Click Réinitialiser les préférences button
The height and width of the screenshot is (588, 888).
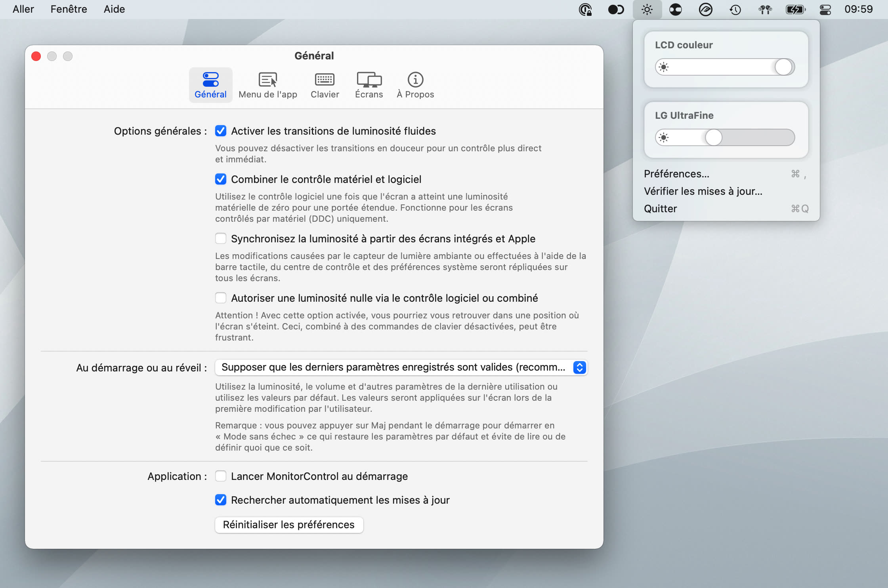[x=289, y=525]
